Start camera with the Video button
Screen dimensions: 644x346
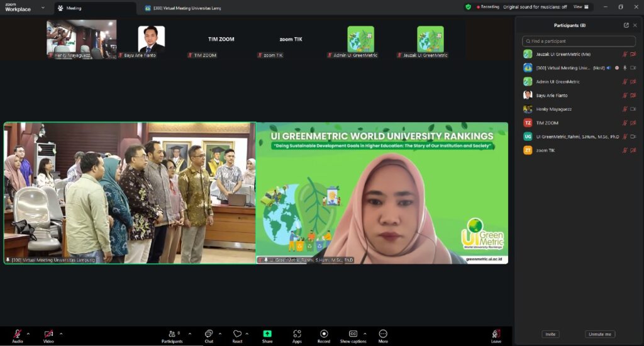click(x=48, y=334)
